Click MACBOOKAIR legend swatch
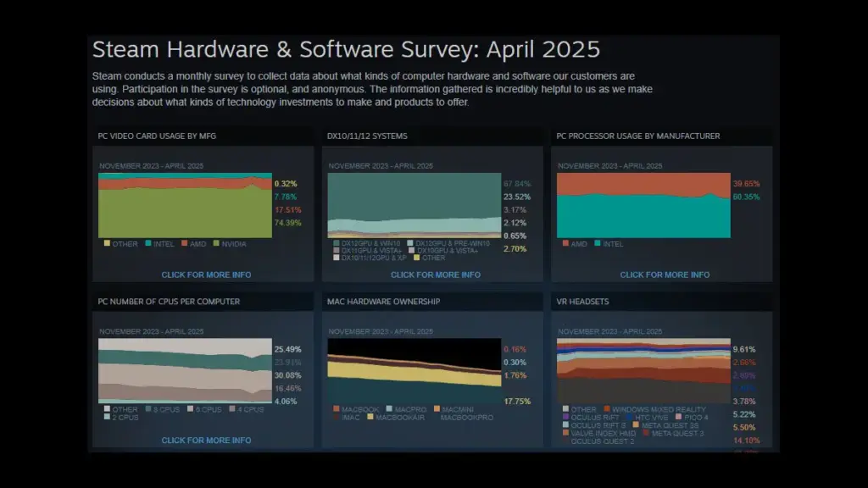Screen dimensions: 868x488 point(370,417)
